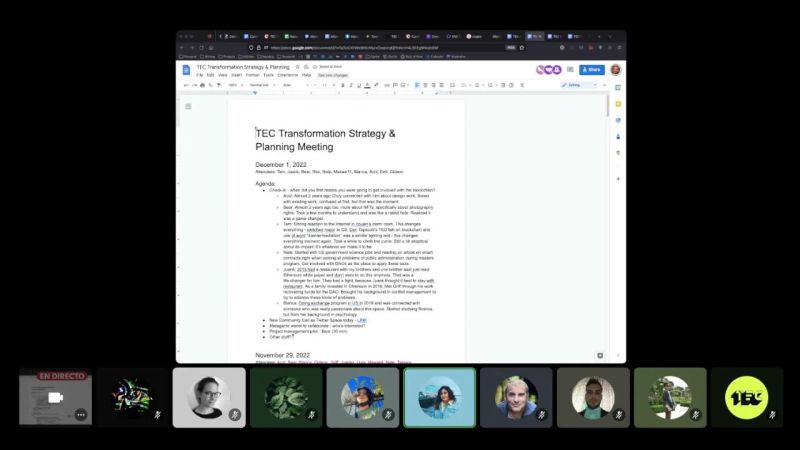
Task: Insert image using toolbar icon
Action: click(x=404, y=85)
